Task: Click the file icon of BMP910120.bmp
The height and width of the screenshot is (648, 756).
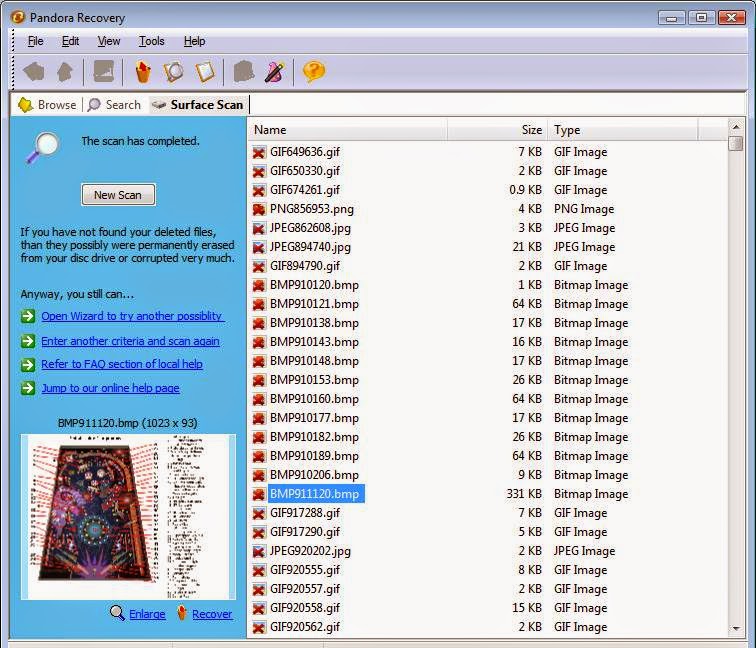Action: (259, 285)
